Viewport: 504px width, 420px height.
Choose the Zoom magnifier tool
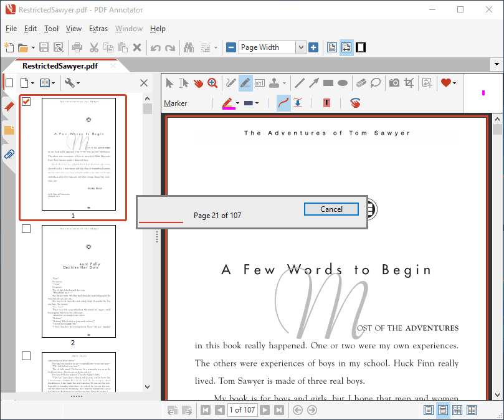tap(212, 84)
